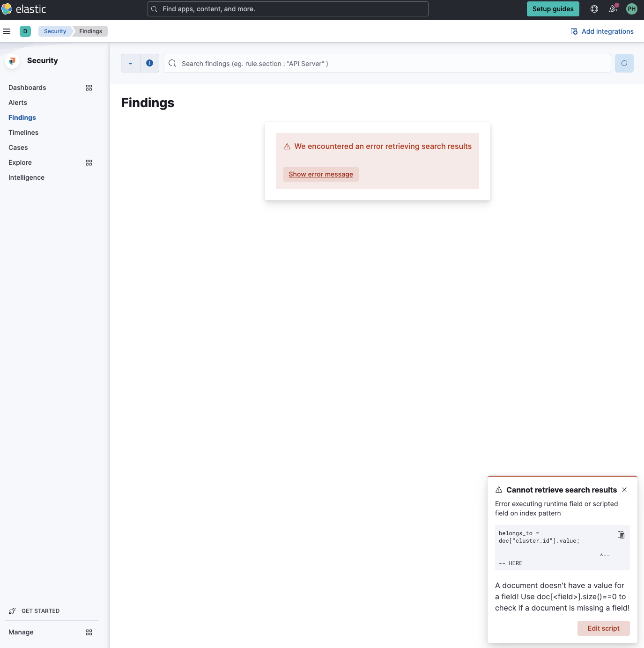Viewport: 644px width, 648px height.
Task: Open Timelines in the sidebar
Action: (x=23, y=133)
